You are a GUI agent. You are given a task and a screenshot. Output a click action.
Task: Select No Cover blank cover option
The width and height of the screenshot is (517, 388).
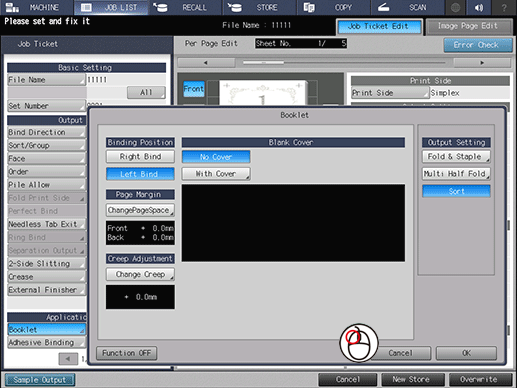click(216, 157)
